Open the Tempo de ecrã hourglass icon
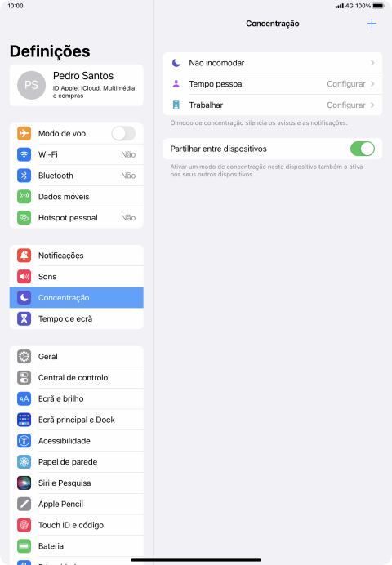The image size is (392, 565). click(x=24, y=319)
